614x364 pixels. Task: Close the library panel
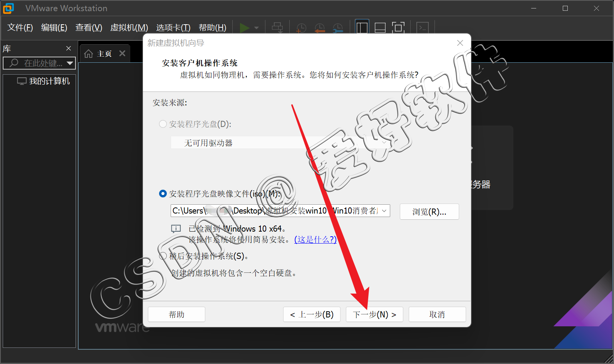pyautogui.click(x=69, y=48)
